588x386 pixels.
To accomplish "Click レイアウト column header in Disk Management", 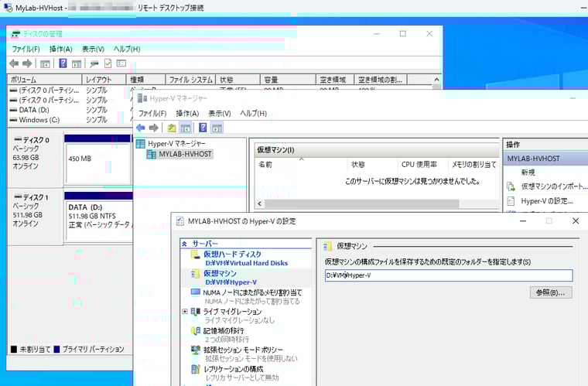I will [104, 80].
